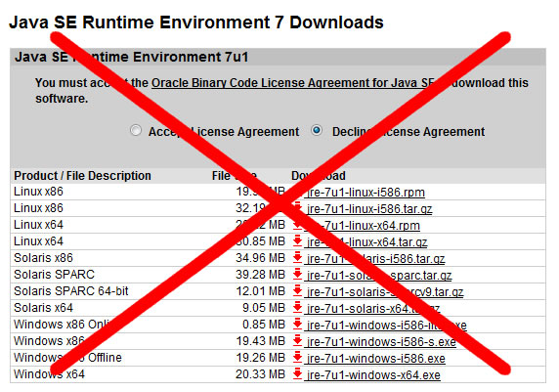This screenshot has width=559, height=392.
Task: Click the 'Download' column header
Action: tap(319, 176)
